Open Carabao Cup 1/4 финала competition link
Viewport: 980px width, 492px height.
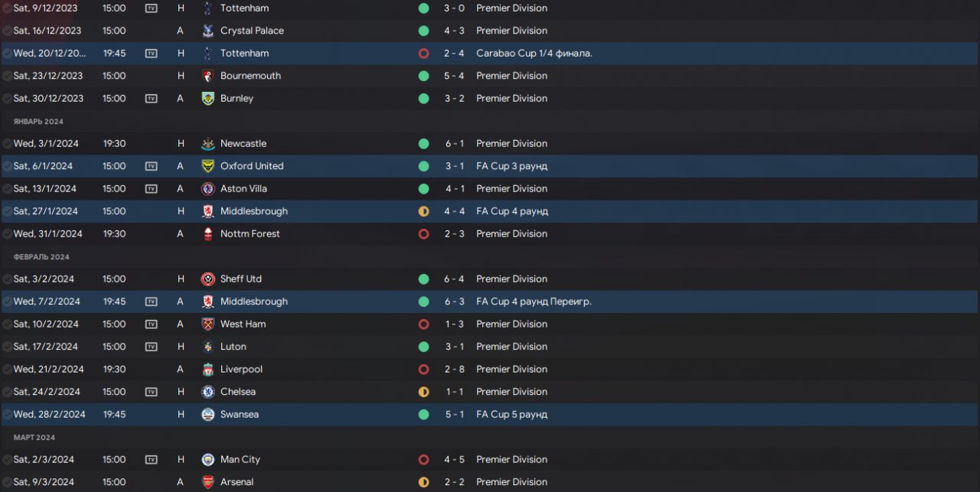(x=534, y=54)
